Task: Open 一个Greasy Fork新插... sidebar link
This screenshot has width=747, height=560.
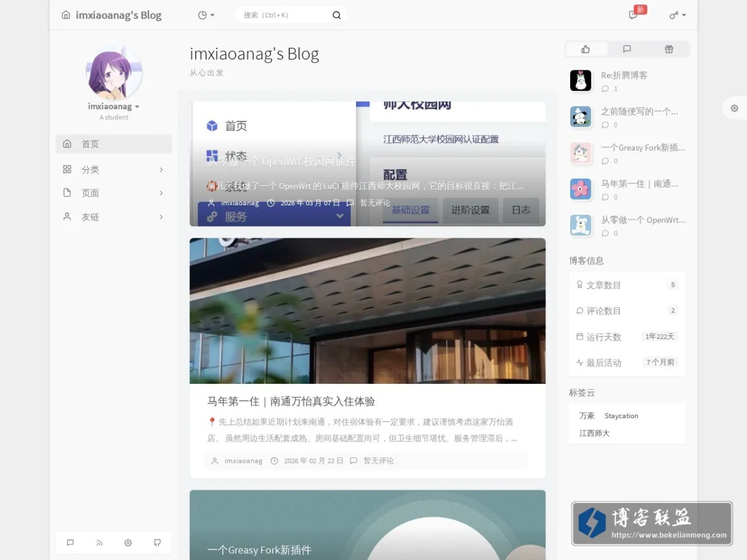Action: point(643,147)
